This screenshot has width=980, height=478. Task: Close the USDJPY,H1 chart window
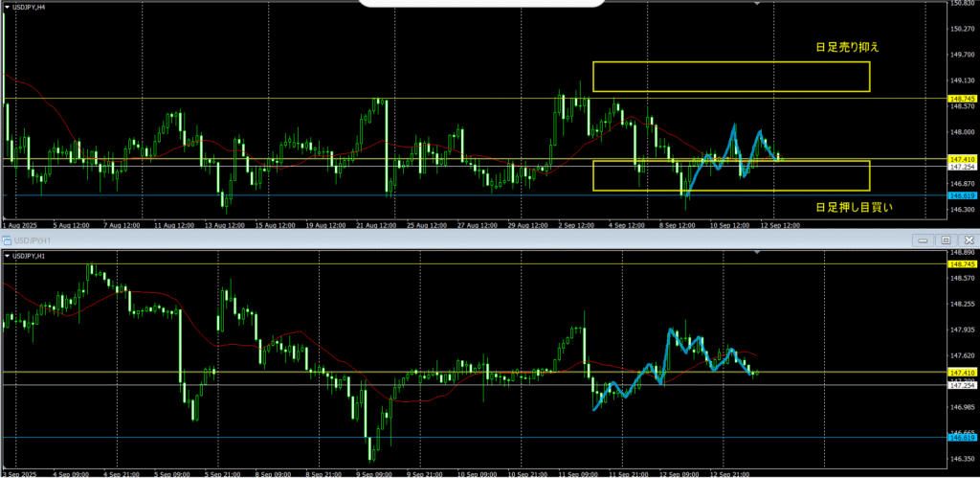click(967, 240)
